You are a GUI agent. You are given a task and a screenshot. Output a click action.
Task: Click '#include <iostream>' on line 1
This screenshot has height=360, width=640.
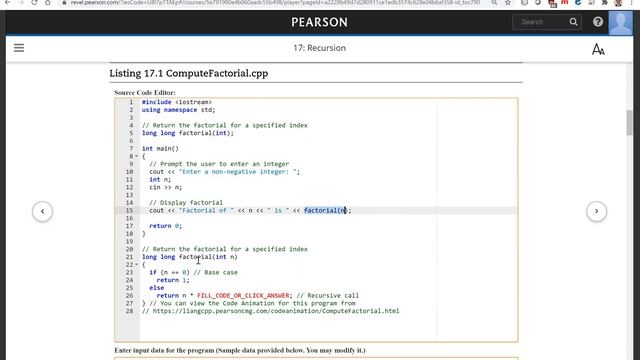coord(177,102)
